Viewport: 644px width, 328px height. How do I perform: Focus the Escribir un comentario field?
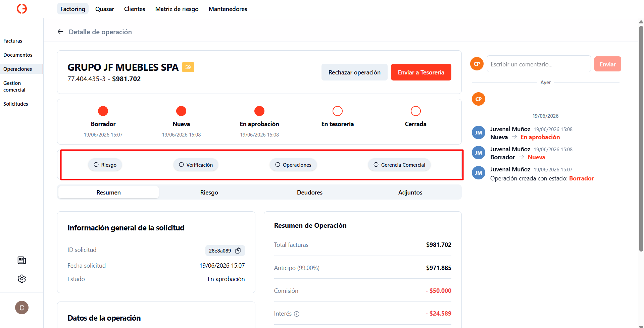tap(539, 64)
